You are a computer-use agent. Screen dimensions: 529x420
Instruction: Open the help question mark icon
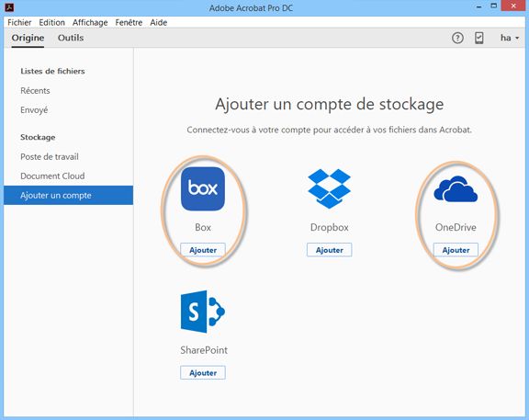coord(457,38)
